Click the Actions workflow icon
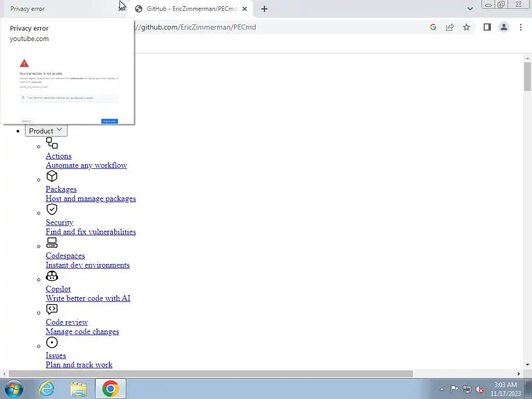This screenshot has height=399, width=532. point(52,143)
